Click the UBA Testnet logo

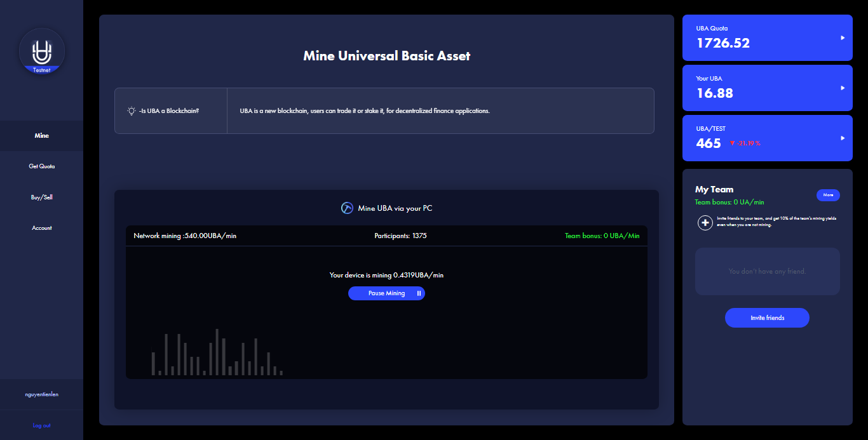coord(42,51)
